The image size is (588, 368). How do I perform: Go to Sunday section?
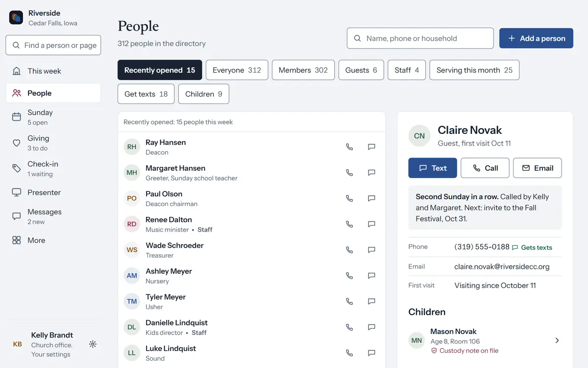coord(53,117)
